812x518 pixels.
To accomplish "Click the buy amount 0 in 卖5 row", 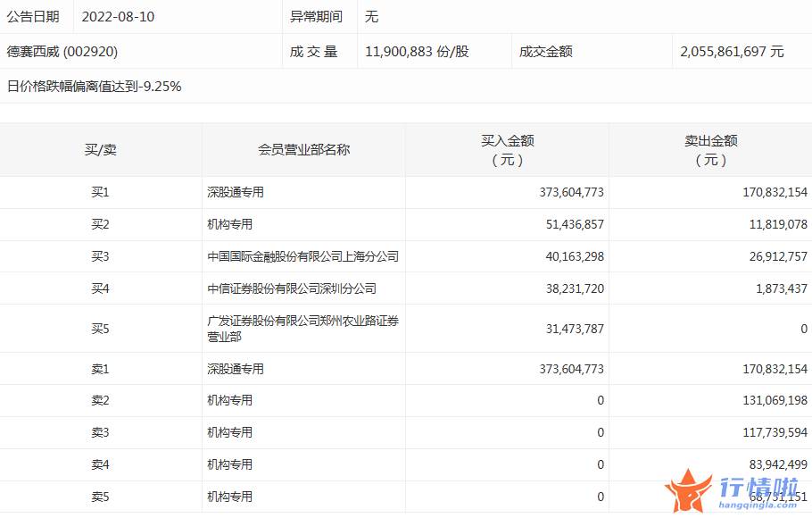I will (601, 497).
